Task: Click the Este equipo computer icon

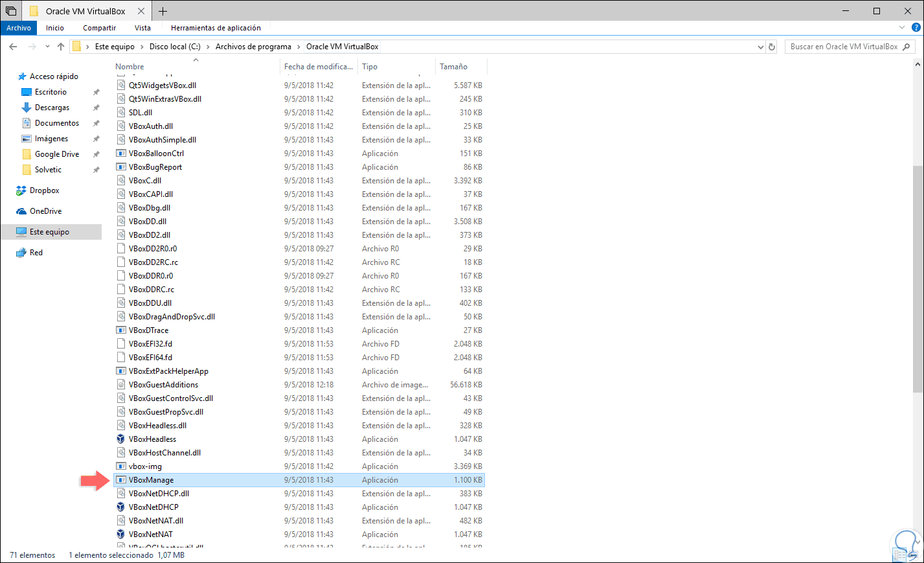Action: pos(21,232)
